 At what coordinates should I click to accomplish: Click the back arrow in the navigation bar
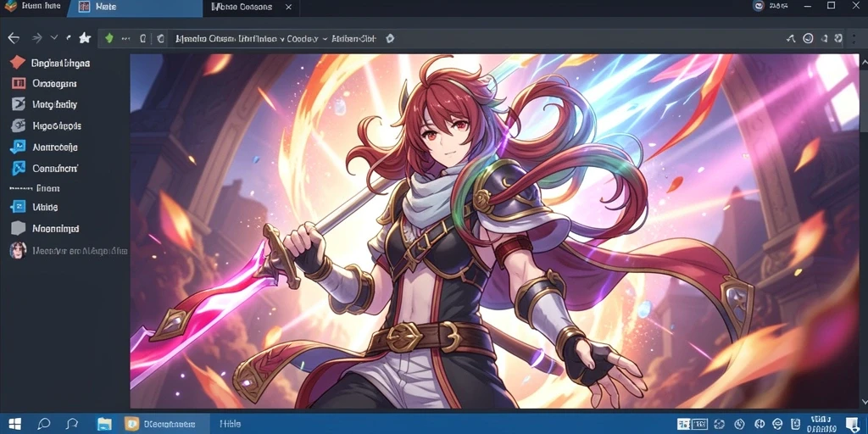pos(14,38)
